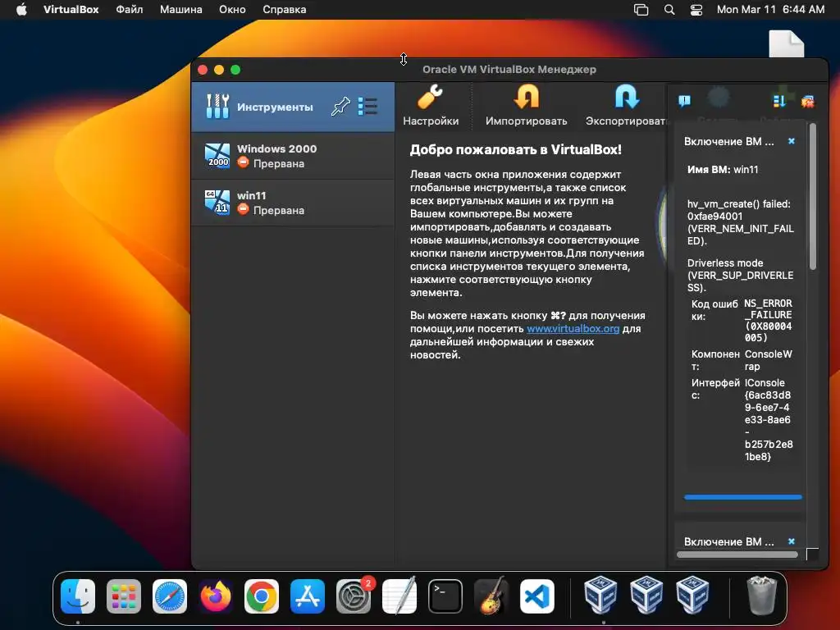
Task: Select the blank file icon on desktop
Action: pyautogui.click(x=787, y=44)
